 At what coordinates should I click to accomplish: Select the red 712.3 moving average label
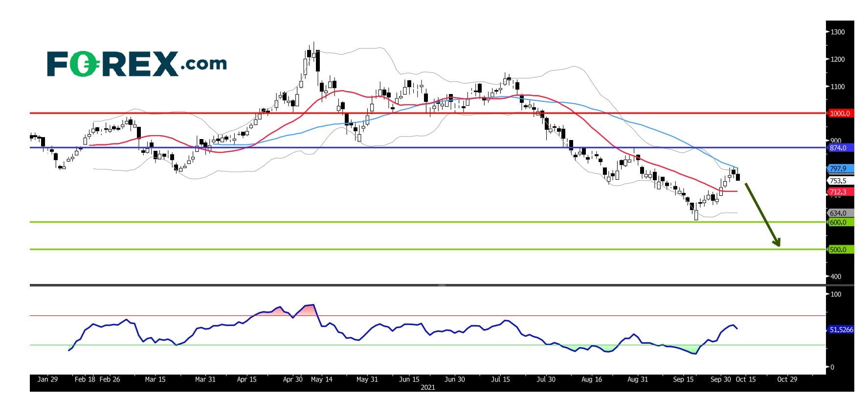pyautogui.click(x=840, y=192)
